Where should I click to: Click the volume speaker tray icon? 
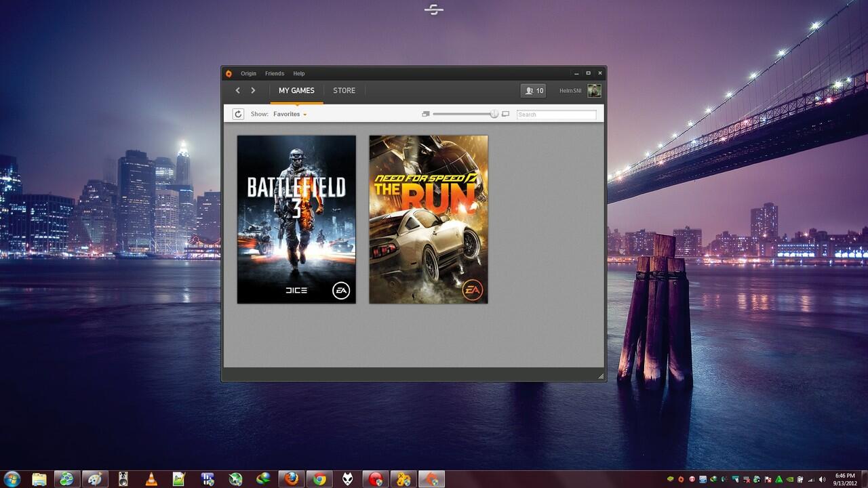(822, 479)
